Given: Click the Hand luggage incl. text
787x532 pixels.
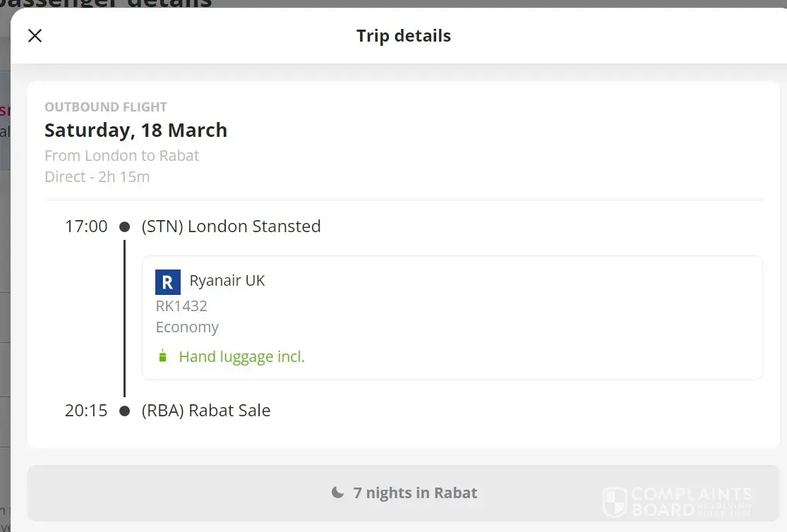Looking at the screenshot, I should [x=241, y=357].
